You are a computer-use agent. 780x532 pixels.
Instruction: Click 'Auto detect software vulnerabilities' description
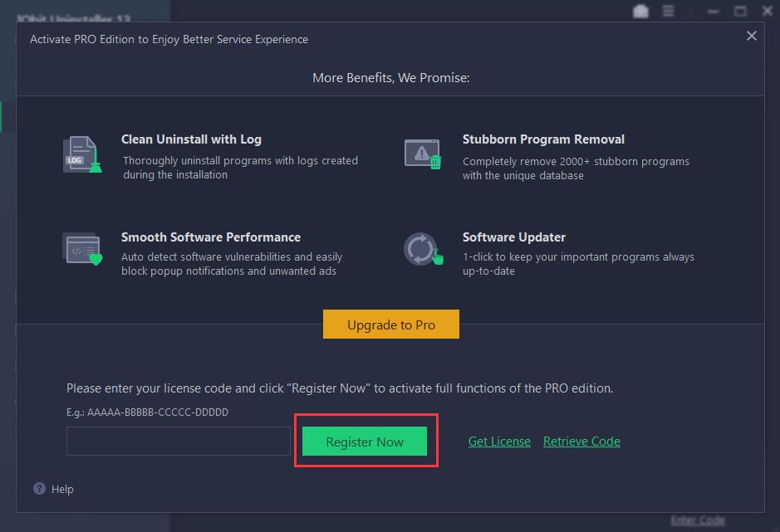coord(232,264)
